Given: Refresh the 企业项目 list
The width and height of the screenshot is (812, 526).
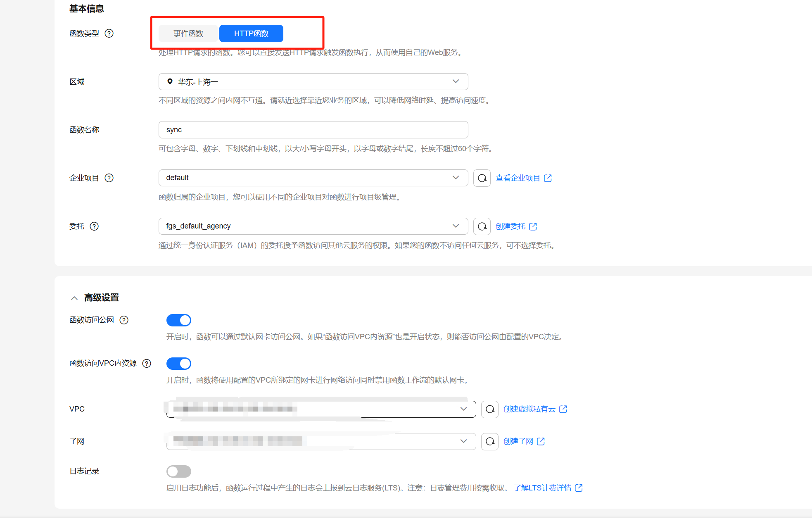Looking at the screenshot, I should (x=482, y=178).
